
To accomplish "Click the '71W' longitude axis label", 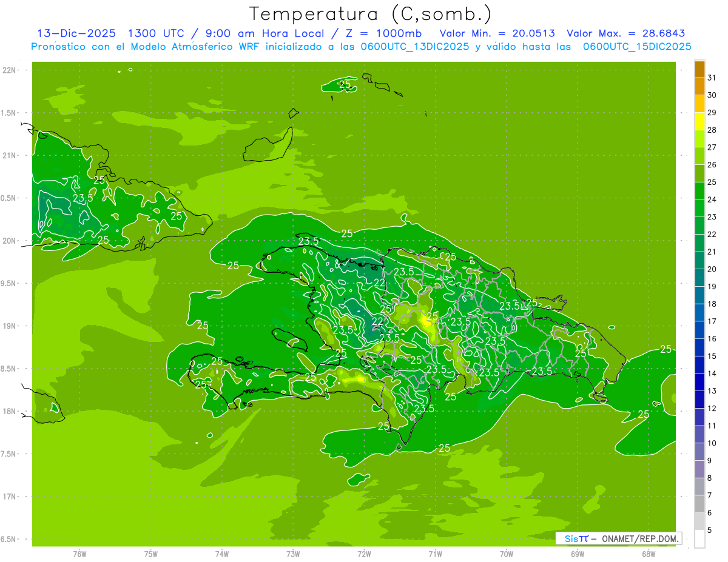I will click(435, 554).
